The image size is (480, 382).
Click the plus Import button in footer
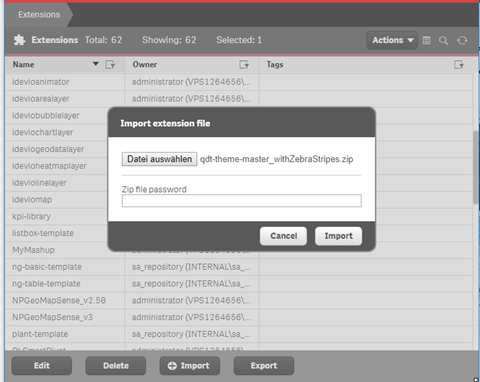[x=190, y=366]
